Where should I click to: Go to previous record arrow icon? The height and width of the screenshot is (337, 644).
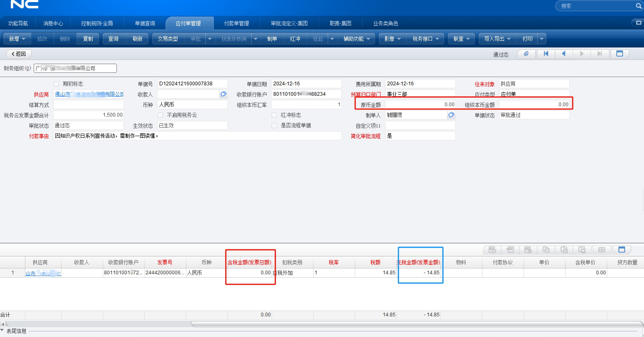tap(564, 54)
